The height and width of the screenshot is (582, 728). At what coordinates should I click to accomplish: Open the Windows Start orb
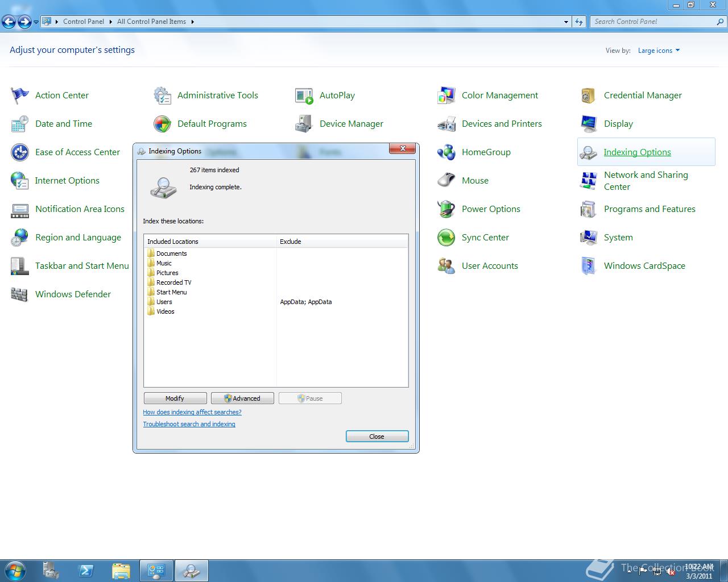pos(15,570)
